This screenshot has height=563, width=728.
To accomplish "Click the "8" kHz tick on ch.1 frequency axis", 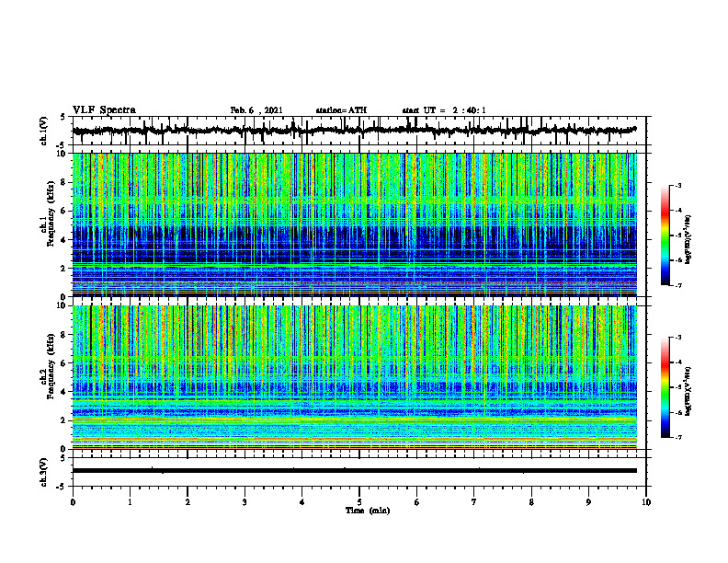I will [64, 182].
